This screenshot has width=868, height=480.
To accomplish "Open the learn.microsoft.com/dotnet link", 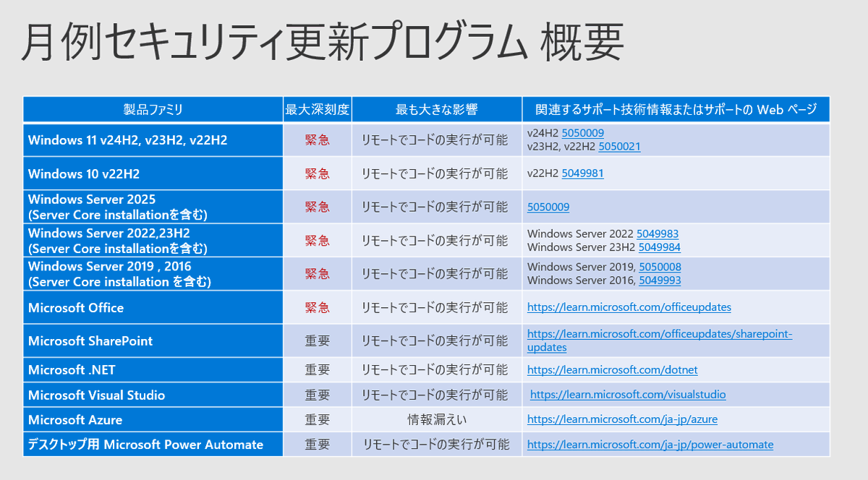I will [x=613, y=370].
